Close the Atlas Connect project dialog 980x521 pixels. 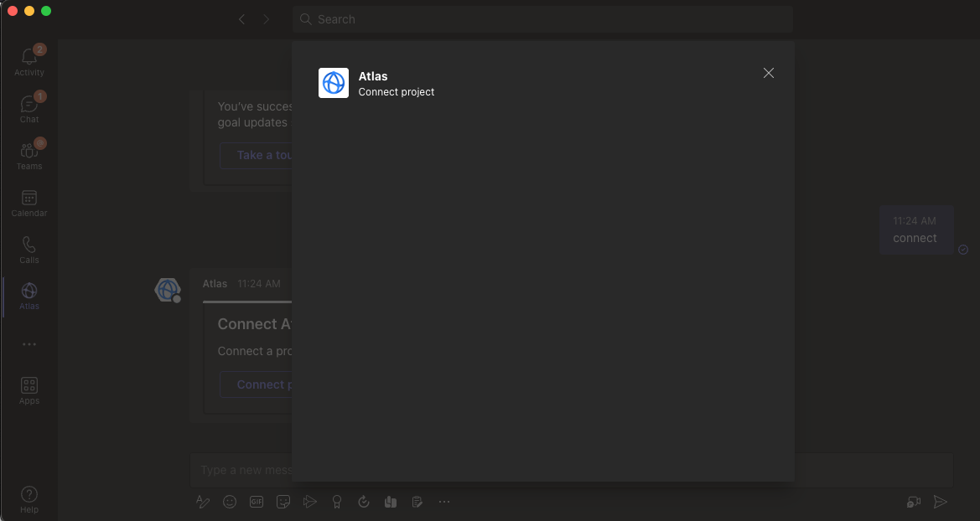pos(769,73)
